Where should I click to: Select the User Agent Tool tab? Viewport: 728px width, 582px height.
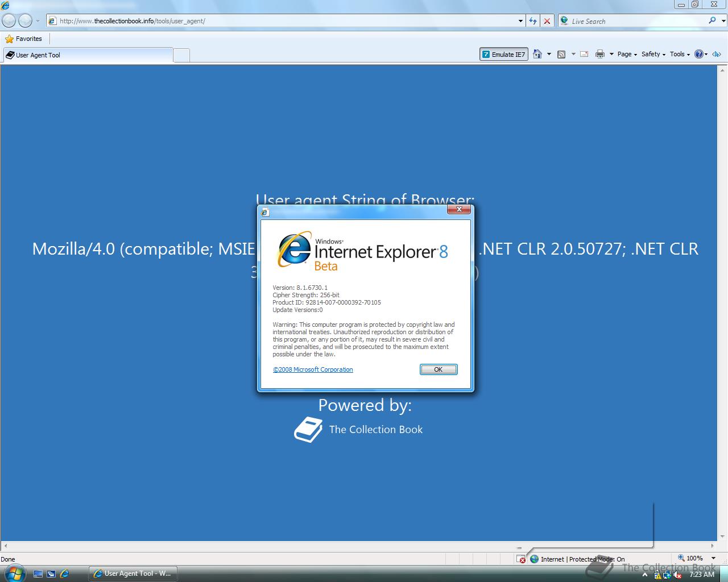point(88,55)
